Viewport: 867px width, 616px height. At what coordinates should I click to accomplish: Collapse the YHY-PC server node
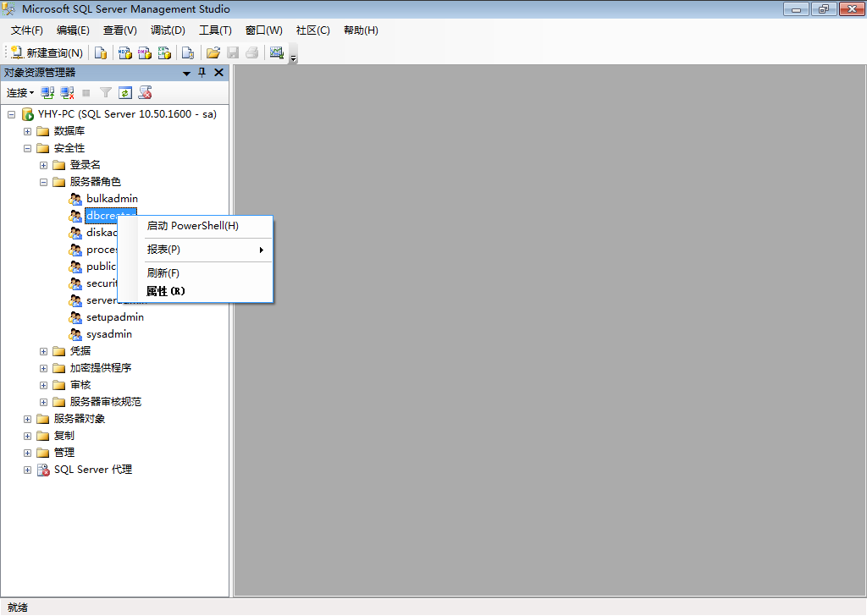click(x=11, y=114)
